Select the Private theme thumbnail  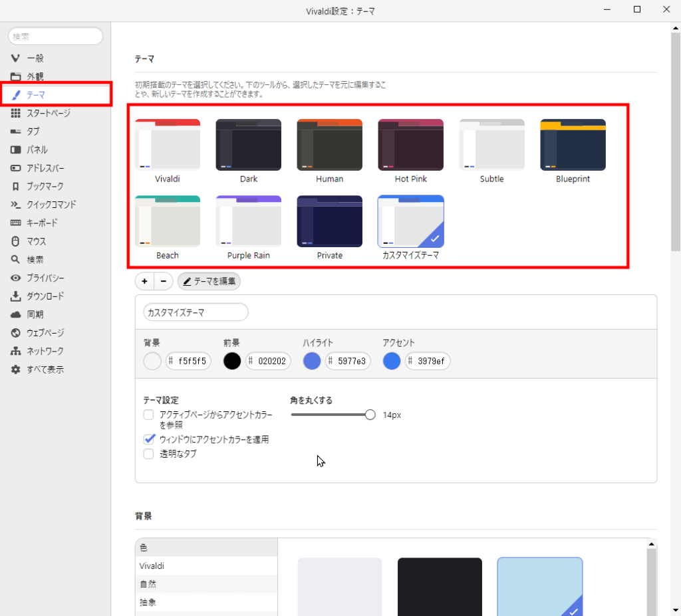pos(330,221)
